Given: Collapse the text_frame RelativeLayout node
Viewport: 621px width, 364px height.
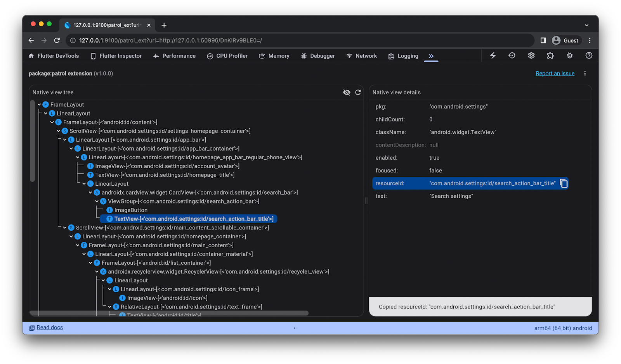Looking at the screenshot, I should coord(110,307).
